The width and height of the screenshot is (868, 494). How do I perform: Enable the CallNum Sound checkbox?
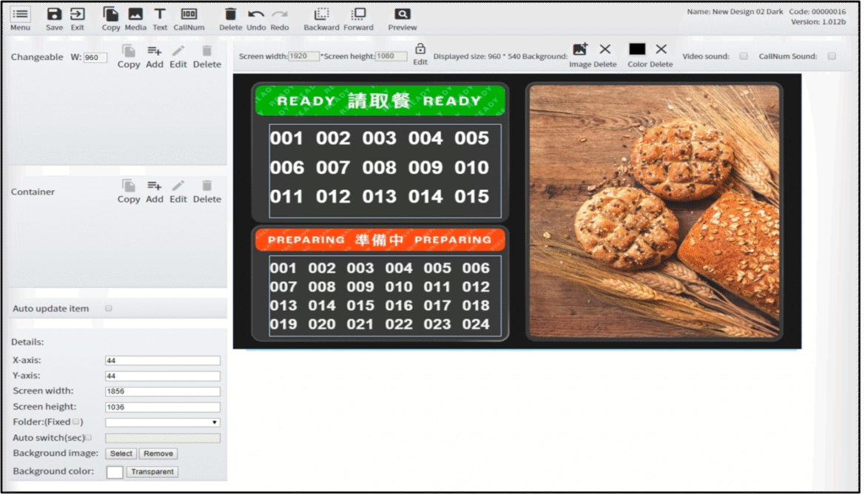click(x=832, y=56)
